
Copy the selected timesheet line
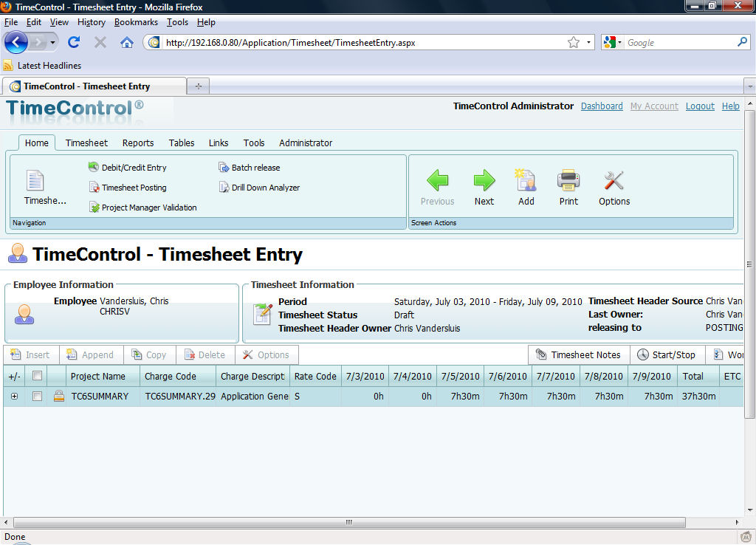tap(149, 355)
